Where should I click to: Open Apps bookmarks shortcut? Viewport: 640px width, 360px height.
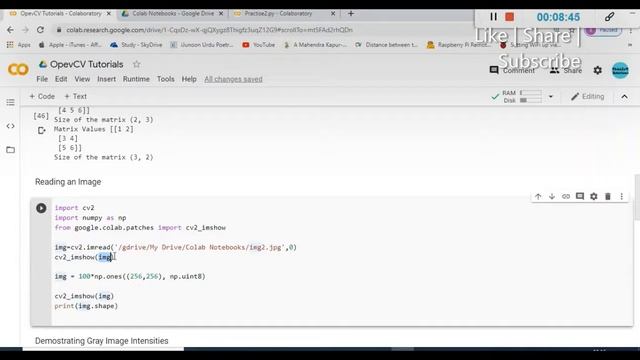click(19, 45)
